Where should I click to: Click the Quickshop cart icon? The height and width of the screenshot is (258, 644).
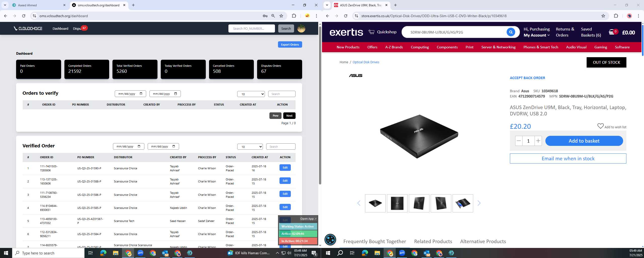(371, 32)
